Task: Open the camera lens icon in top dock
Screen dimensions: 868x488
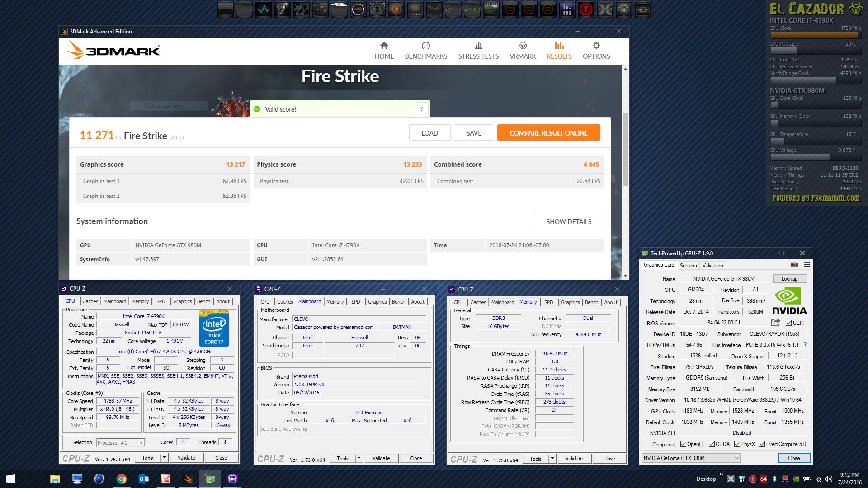Action: point(377,9)
